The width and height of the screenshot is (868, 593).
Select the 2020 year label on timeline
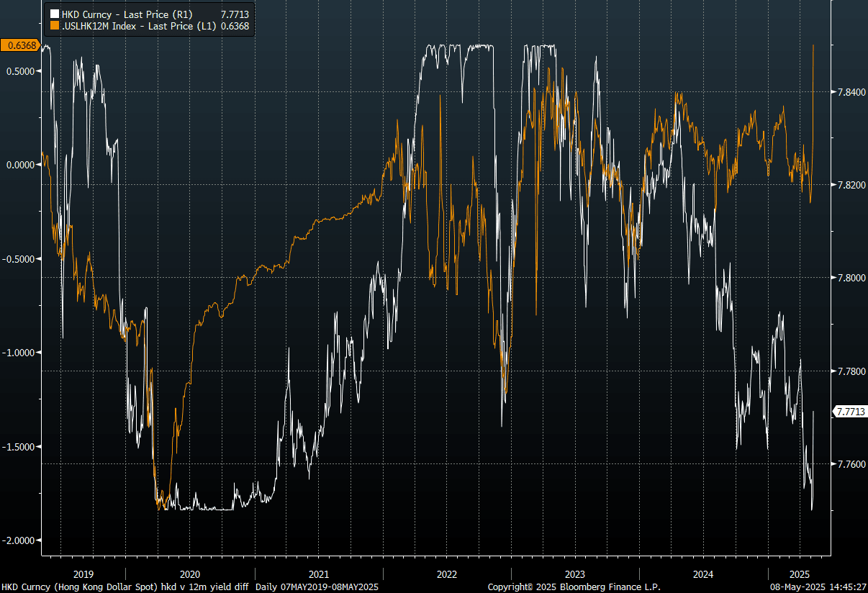(x=190, y=574)
